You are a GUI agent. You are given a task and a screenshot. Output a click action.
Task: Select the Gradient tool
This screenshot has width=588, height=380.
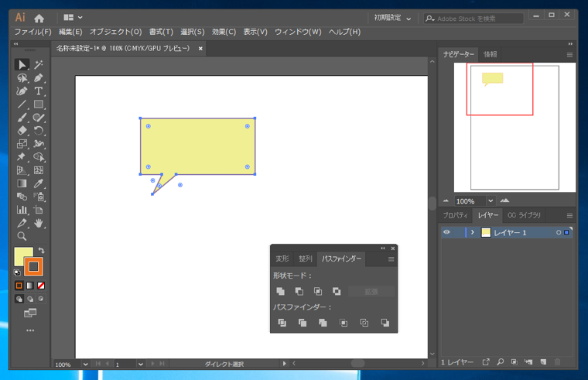click(x=22, y=183)
